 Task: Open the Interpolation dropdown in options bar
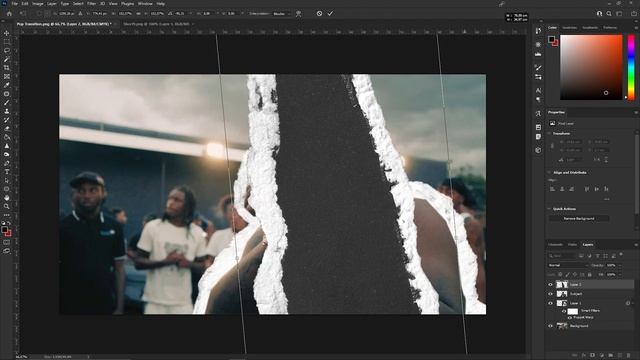coord(282,13)
